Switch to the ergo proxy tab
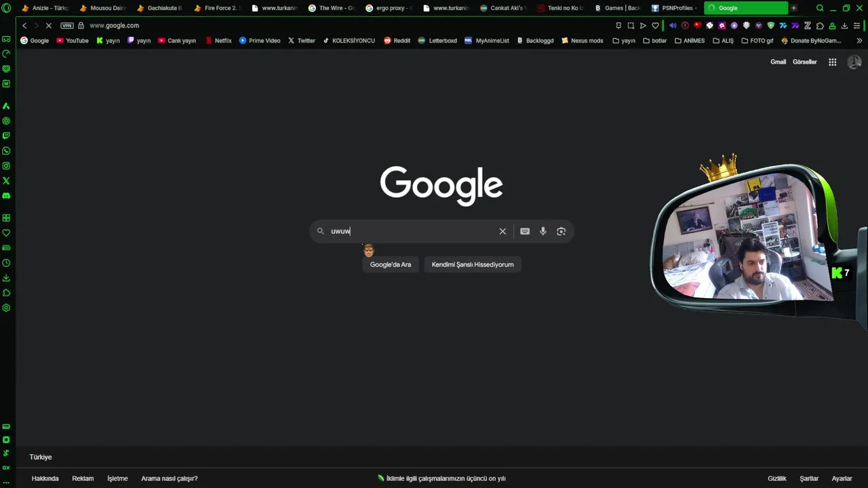This screenshot has width=868, height=488. (388, 8)
